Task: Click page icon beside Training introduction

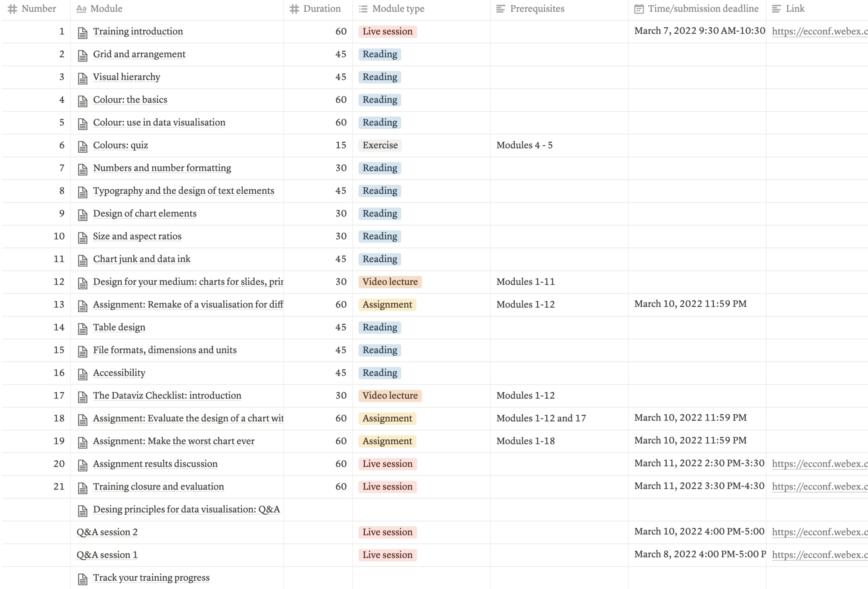Action: [x=82, y=32]
